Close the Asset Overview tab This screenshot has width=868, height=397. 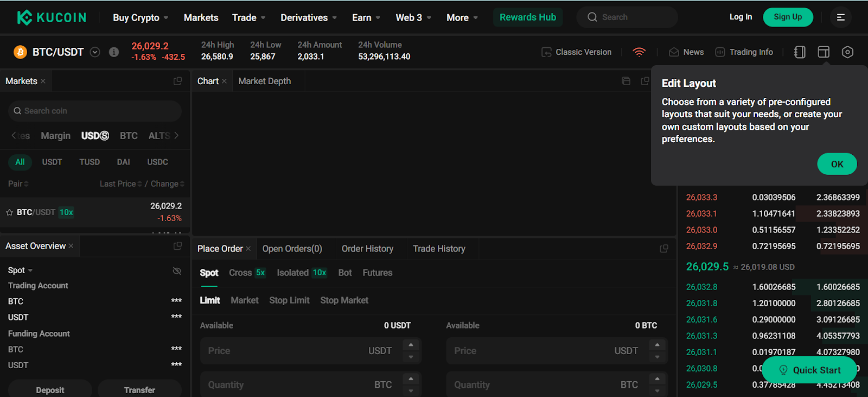tap(71, 246)
